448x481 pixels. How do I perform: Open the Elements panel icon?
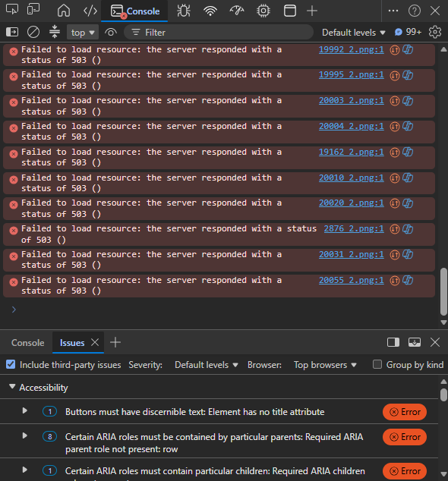coord(90,11)
